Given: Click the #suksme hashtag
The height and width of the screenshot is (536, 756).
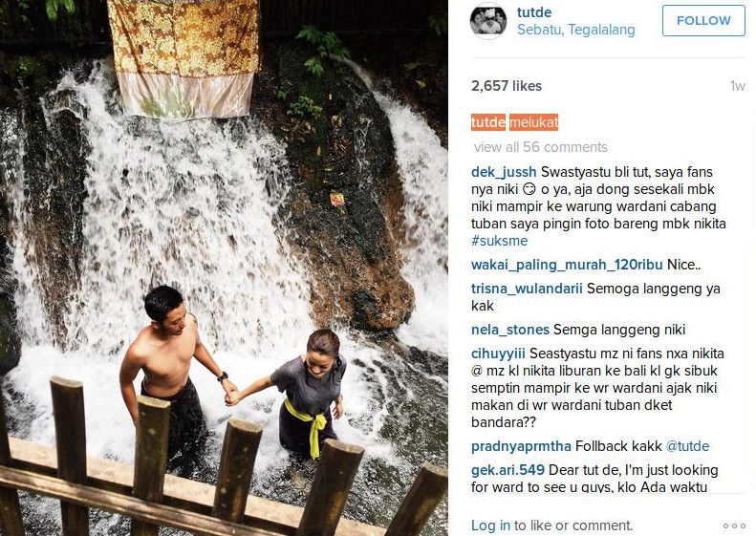Looking at the screenshot, I should [x=500, y=241].
